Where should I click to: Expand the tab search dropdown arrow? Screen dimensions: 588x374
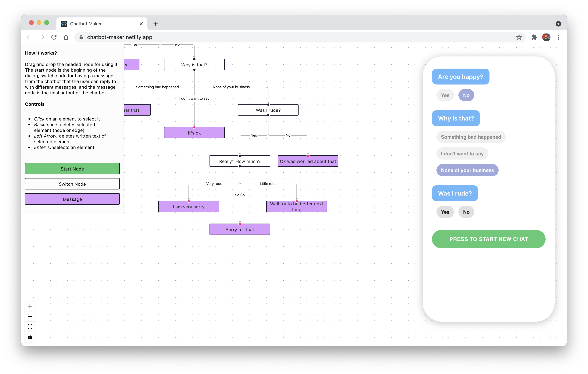coord(558,24)
